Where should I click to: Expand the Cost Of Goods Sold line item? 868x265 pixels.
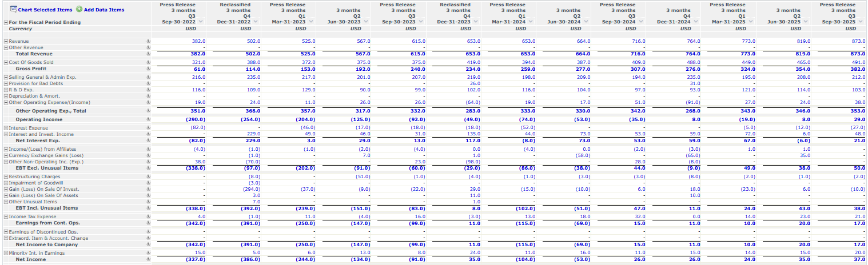(6, 62)
